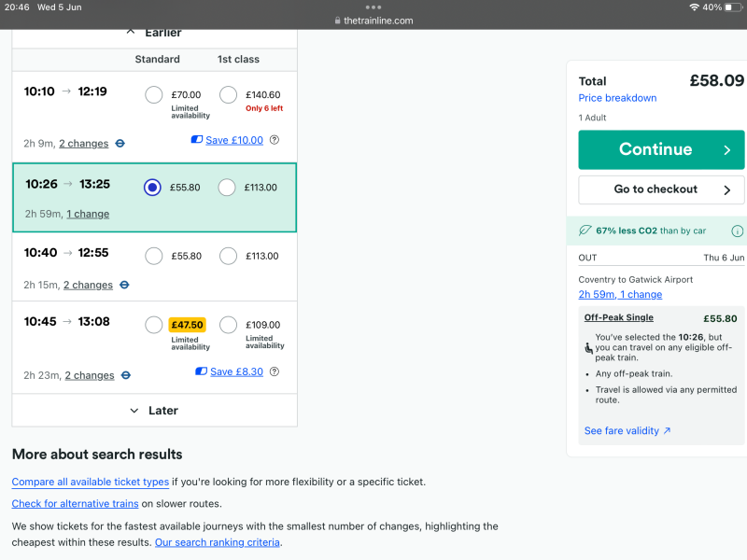Expand Earlier trains
The width and height of the screenshot is (747, 560).
(154, 33)
